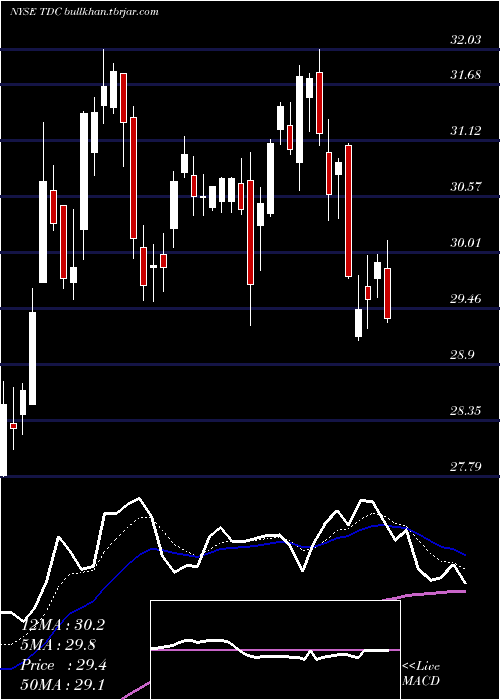Click inside the Live MACD inset chart
The width and height of the screenshot is (500, 700).
point(275,650)
